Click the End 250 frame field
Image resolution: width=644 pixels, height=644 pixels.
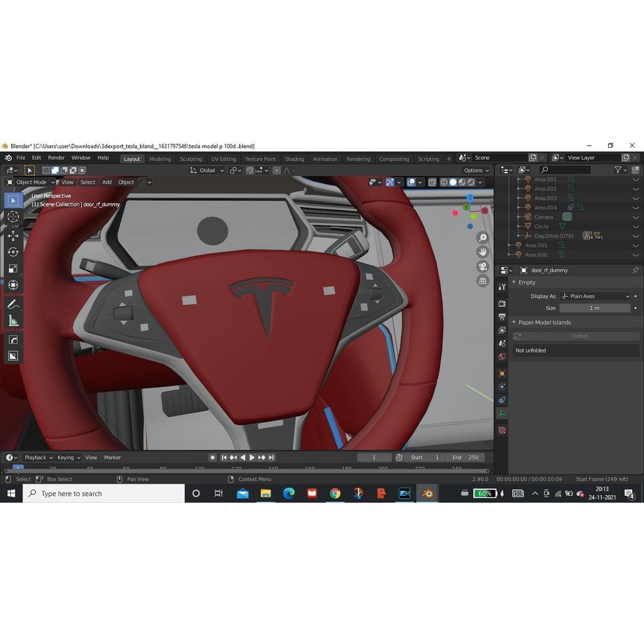(465, 457)
